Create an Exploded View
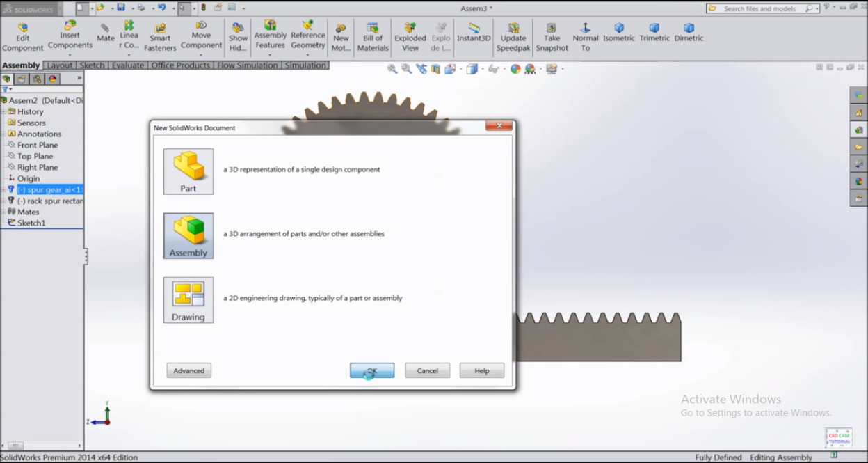This screenshot has width=868, height=463. tap(410, 38)
